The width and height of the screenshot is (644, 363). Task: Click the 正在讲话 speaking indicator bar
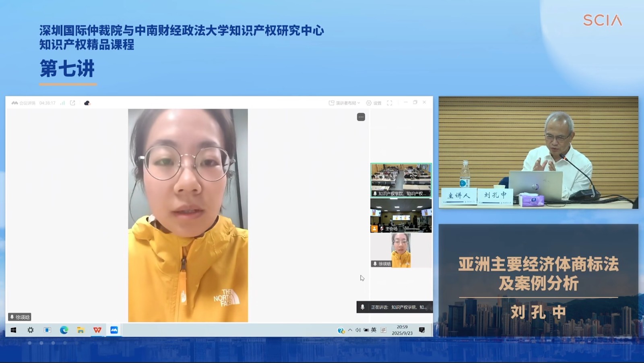(x=392, y=307)
